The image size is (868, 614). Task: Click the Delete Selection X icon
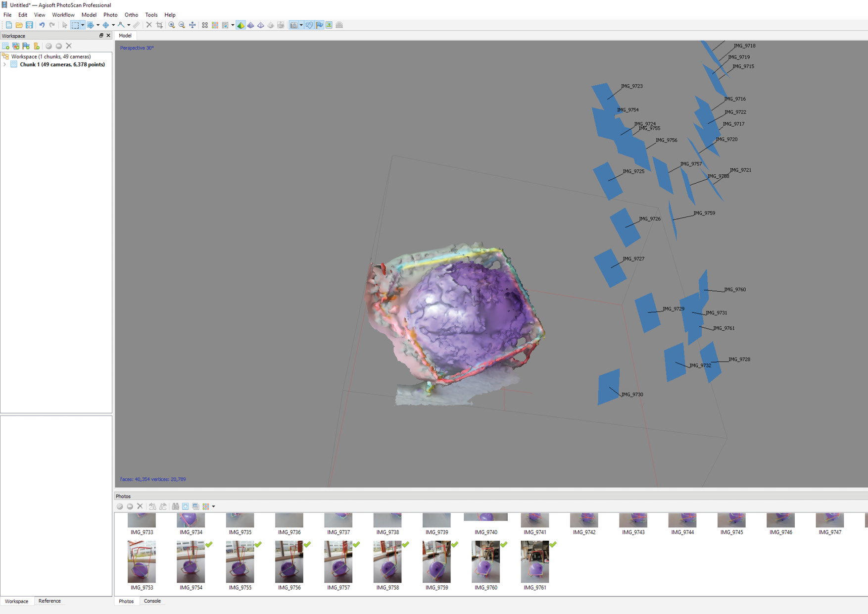point(149,25)
